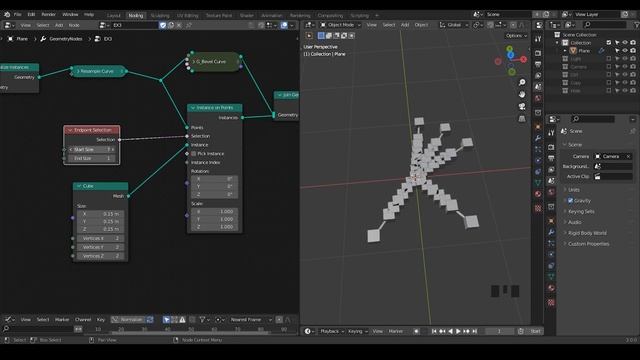The height and width of the screenshot is (360, 640).
Task: Hide Plane object using eye icon
Action: point(625,51)
